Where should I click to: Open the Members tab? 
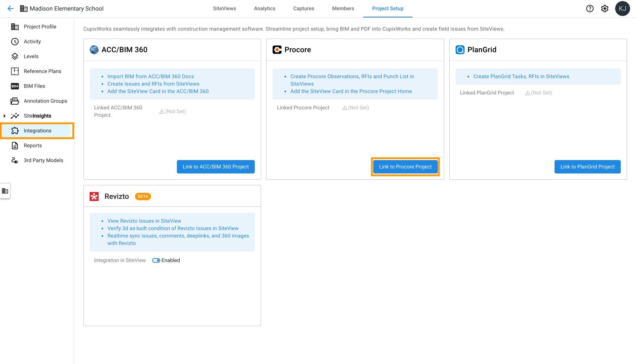pyautogui.click(x=343, y=9)
